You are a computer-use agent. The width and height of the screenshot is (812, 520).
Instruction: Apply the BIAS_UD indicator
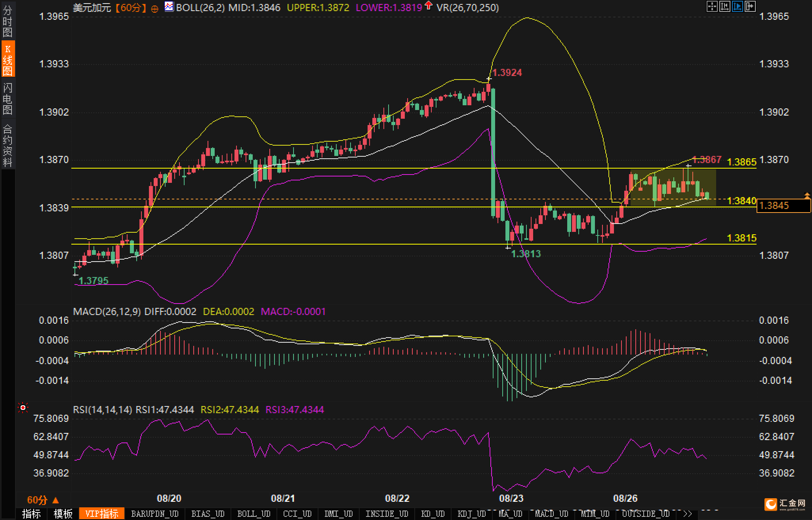pyautogui.click(x=208, y=514)
